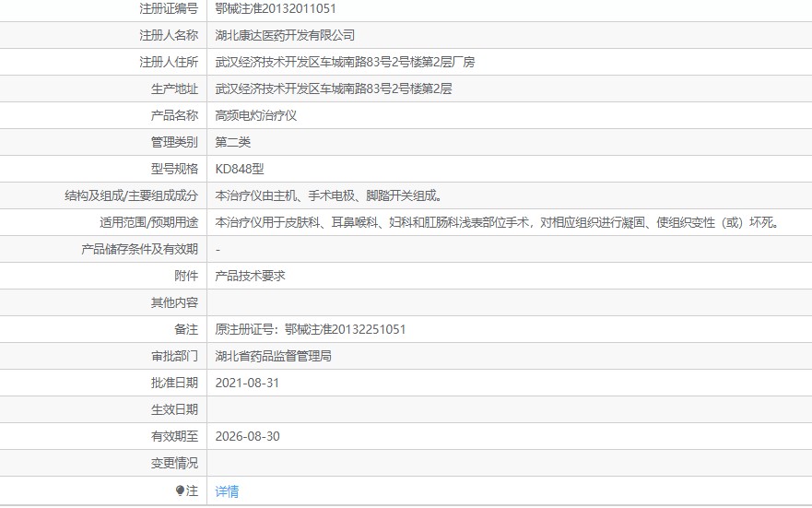Click the 注册人住所 label
This screenshot has height=508, width=812.
169,62
